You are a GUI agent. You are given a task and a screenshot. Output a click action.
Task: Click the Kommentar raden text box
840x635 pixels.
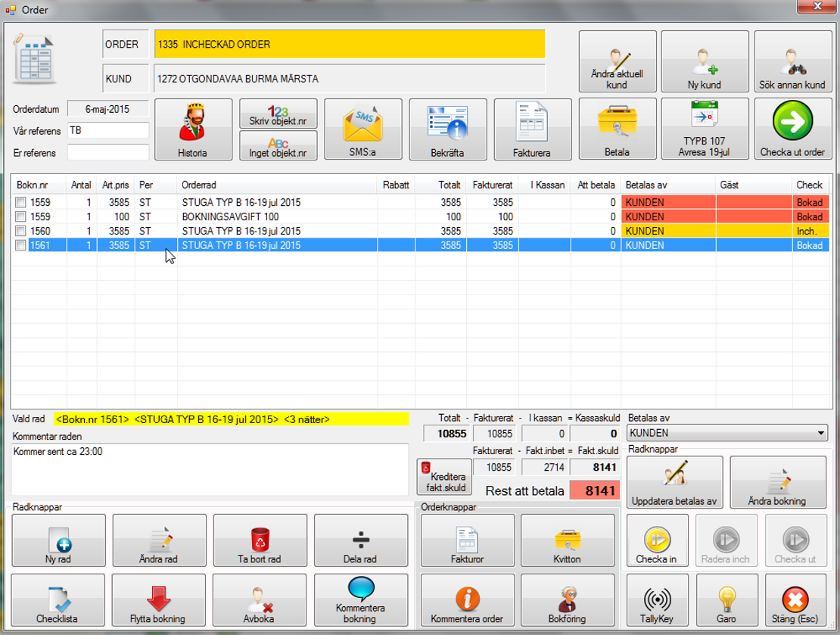pos(210,469)
